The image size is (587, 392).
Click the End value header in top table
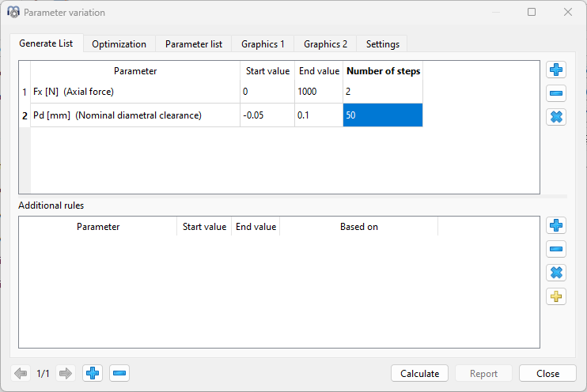point(319,71)
